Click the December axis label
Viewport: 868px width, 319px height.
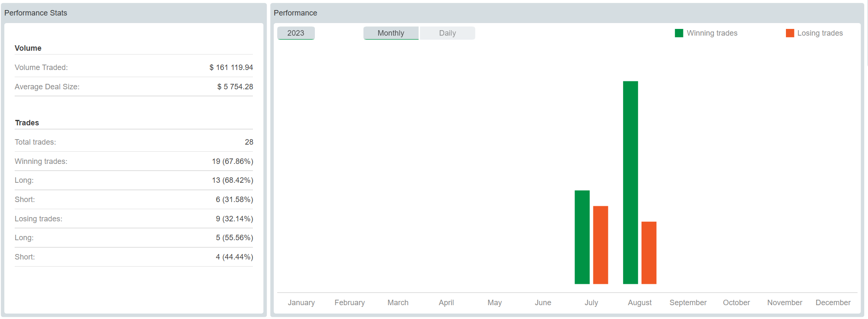point(833,303)
